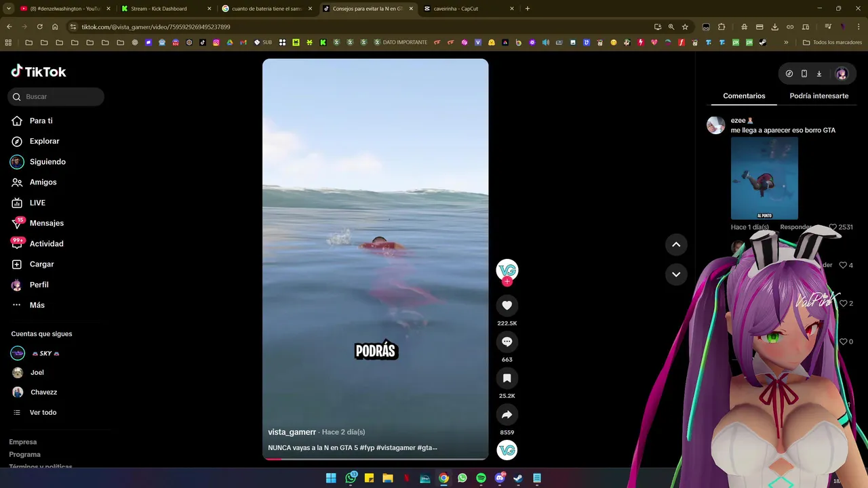
Task: Follow vista_gamerr with the red plus badge
Action: (507, 281)
